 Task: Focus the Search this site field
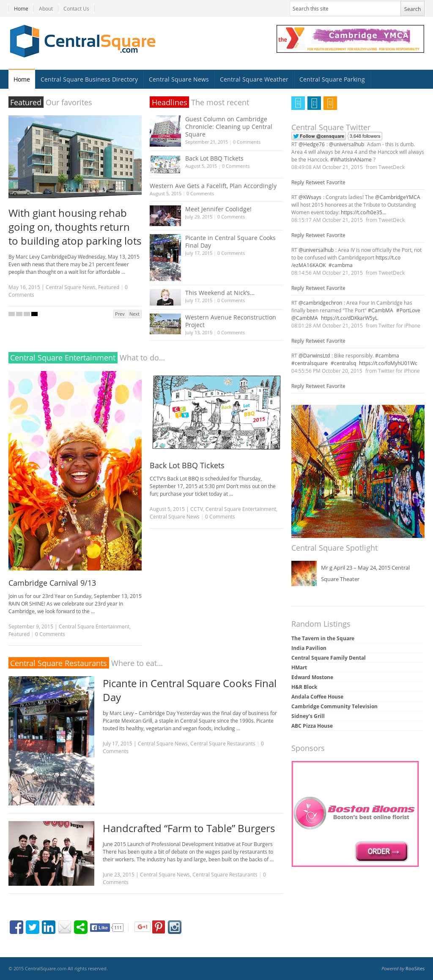point(345,9)
